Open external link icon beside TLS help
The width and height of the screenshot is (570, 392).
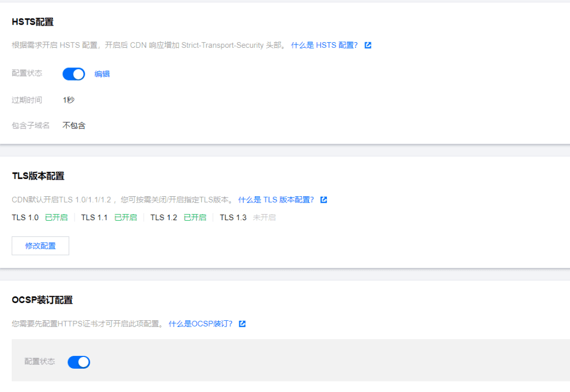point(323,200)
